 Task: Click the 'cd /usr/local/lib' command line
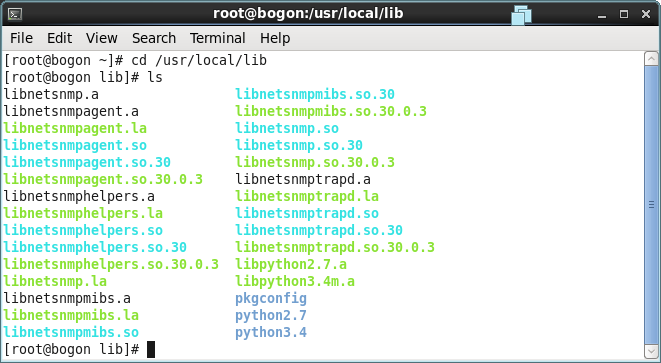point(199,61)
